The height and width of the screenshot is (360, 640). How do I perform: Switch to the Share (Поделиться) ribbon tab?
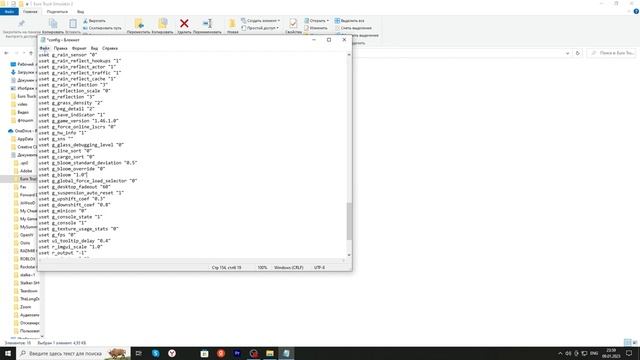(x=57, y=11)
